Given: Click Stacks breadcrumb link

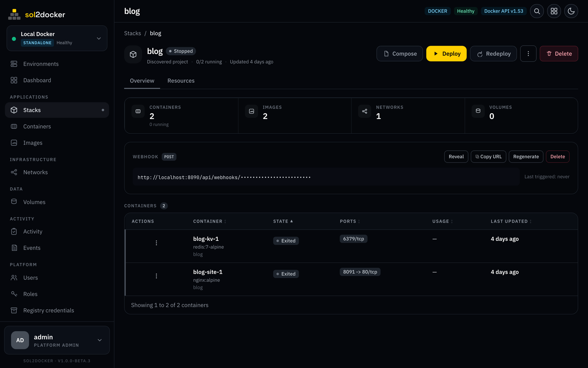Looking at the screenshot, I should click(x=133, y=33).
